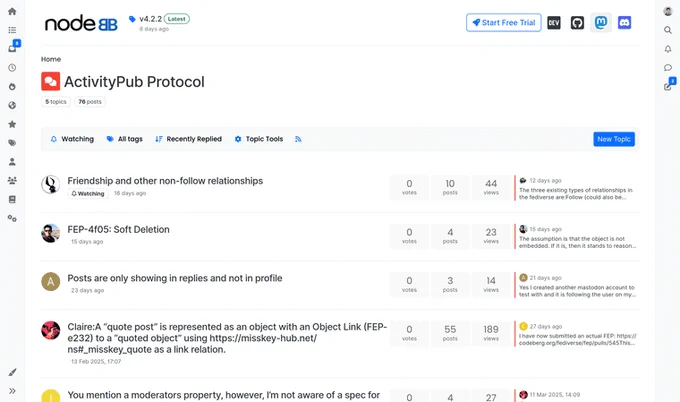The width and height of the screenshot is (680, 402).
Task: Open the Recently Replied sort dropdown
Action: point(188,139)
